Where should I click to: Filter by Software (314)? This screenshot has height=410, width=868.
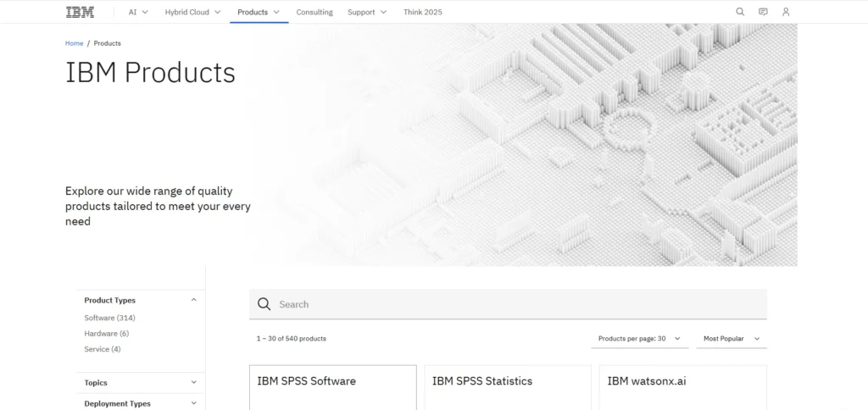click(109, 319)
